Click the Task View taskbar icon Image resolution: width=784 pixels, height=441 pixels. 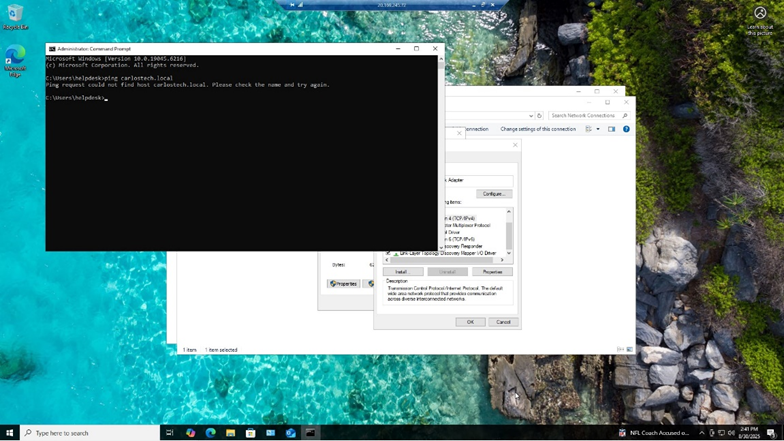tap(170, 433)
